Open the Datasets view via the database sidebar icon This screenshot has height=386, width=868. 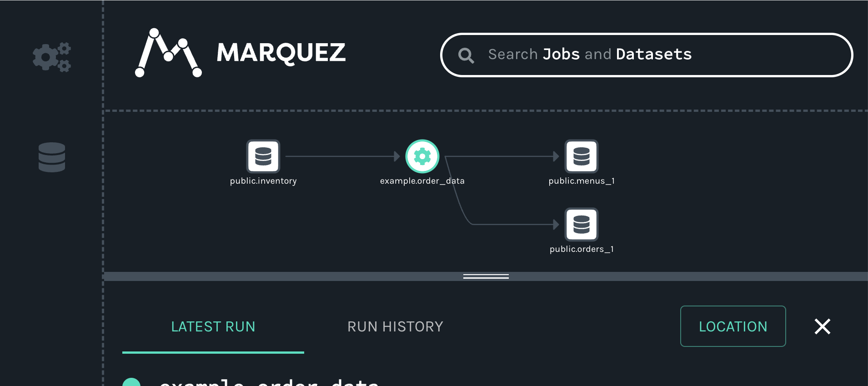(x=52, y=157)
